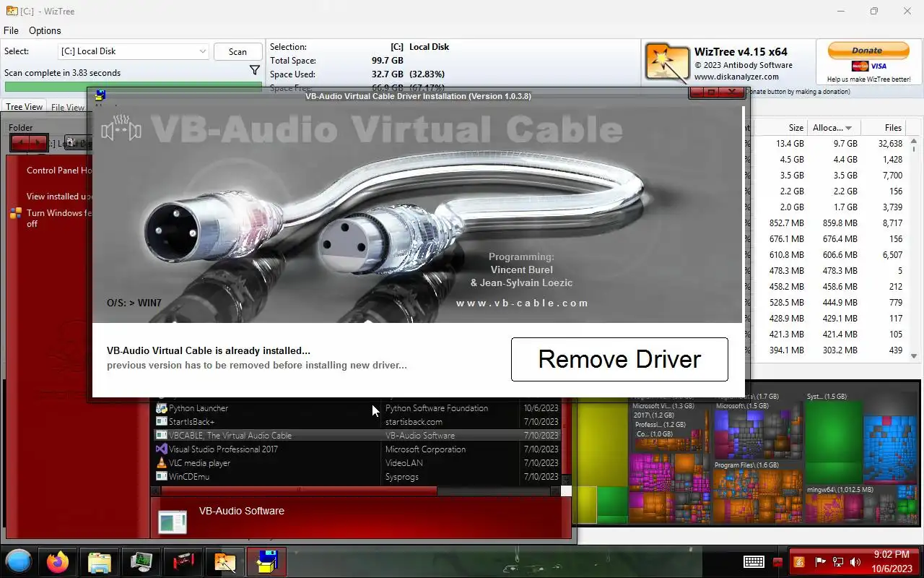Click the WinCDEmu icon in list

tap(162, 477)
